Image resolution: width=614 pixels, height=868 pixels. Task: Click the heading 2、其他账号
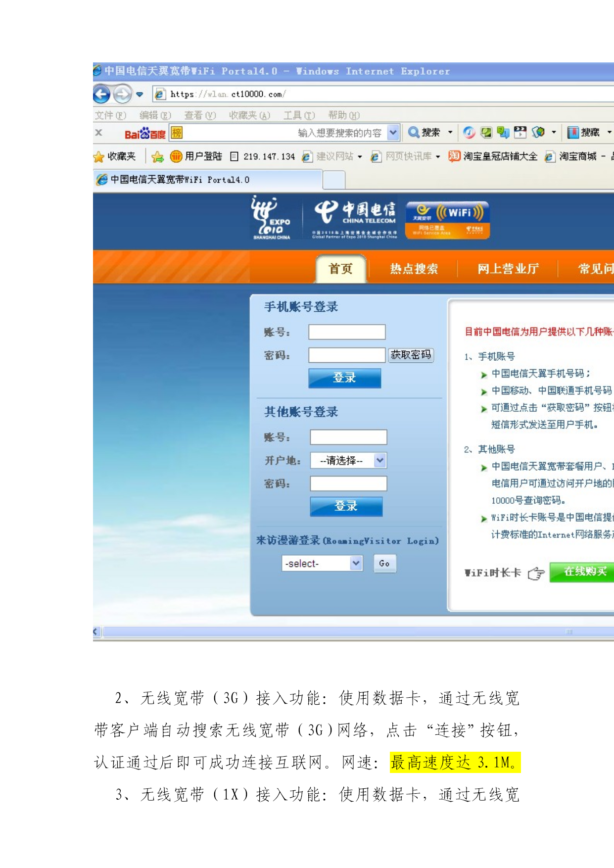pyautogui.click(x=490, y=449)
